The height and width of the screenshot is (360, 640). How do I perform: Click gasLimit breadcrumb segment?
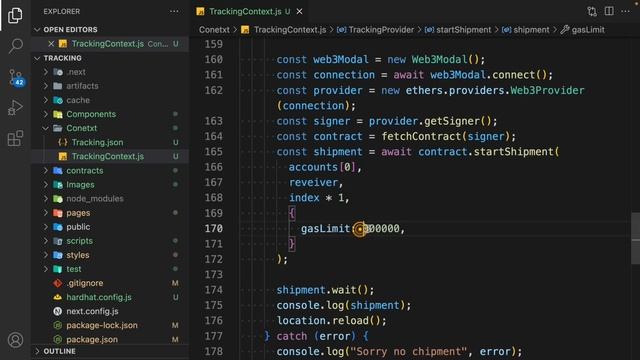click(x=588, y=30)
